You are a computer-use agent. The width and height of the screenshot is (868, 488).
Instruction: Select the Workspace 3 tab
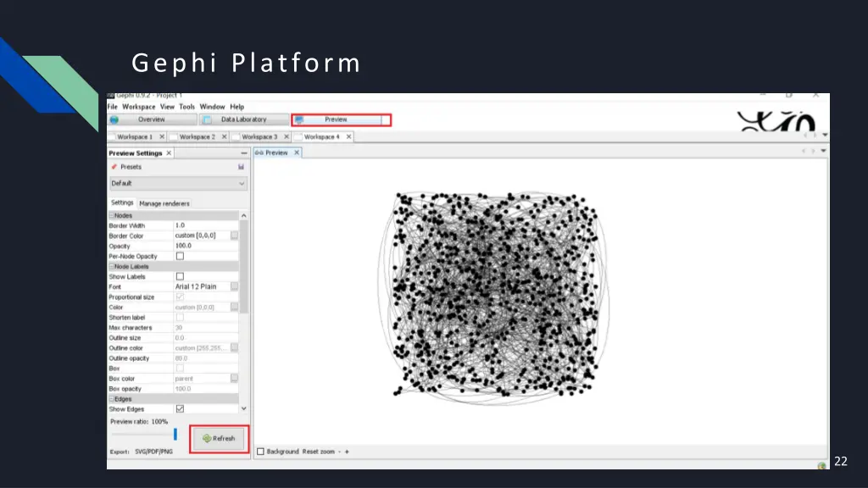pyautogui.click(x=259, y=136)
